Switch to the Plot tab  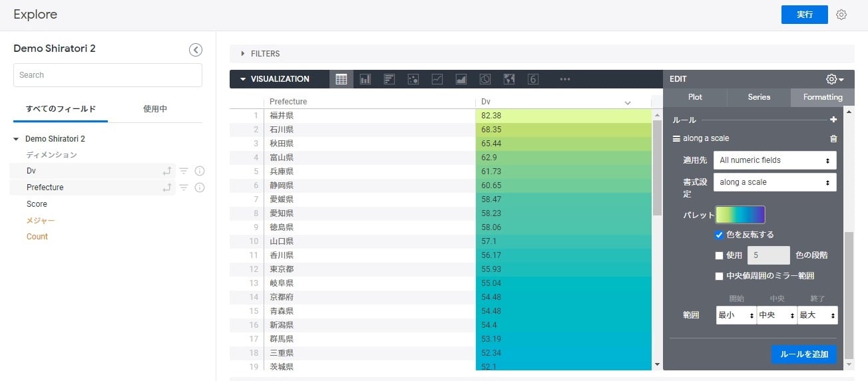[x=695, y=97]
